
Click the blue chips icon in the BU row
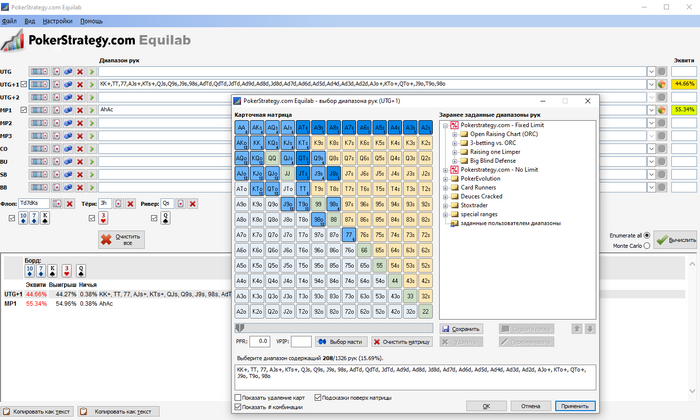click(68, 162)
